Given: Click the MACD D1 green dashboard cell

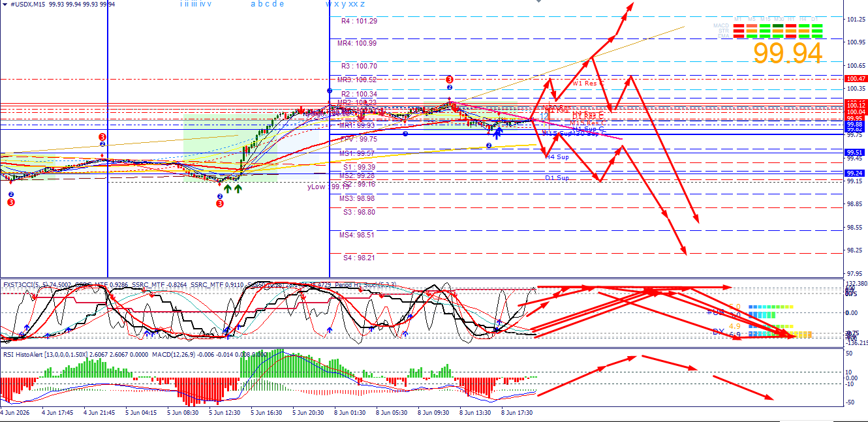Looking at the screenshot, I should [x=817, y=26].
